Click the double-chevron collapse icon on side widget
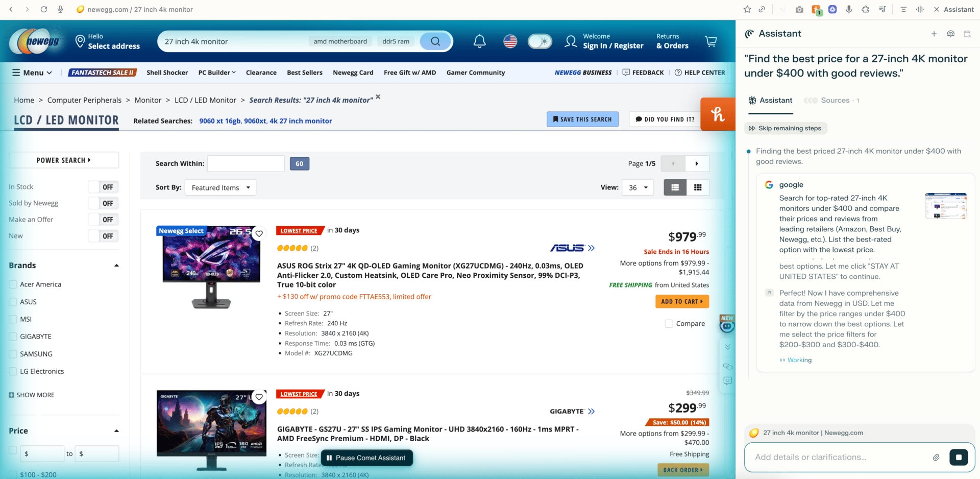Viewport: 980px width, 479px height. (x=728, y=347)
